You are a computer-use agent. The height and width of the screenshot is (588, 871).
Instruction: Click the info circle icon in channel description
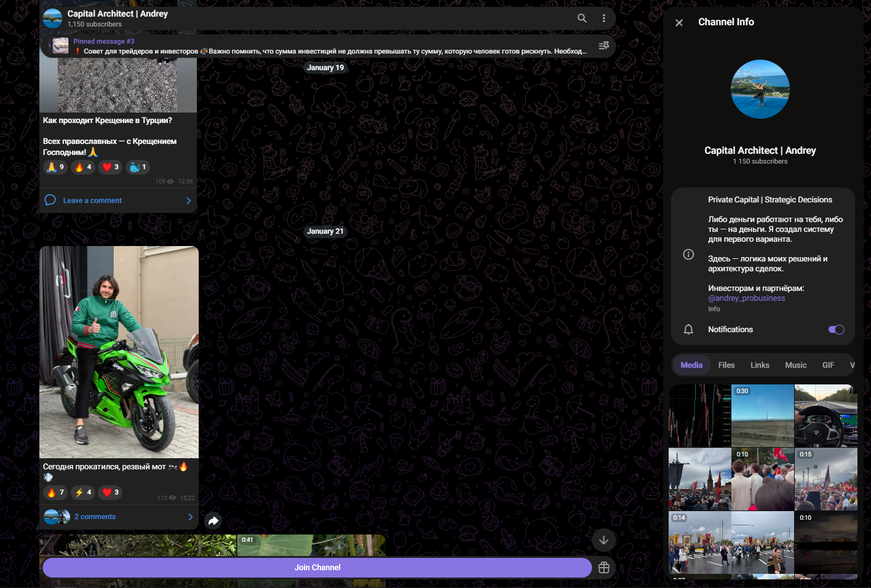click(x=688, y=255)
